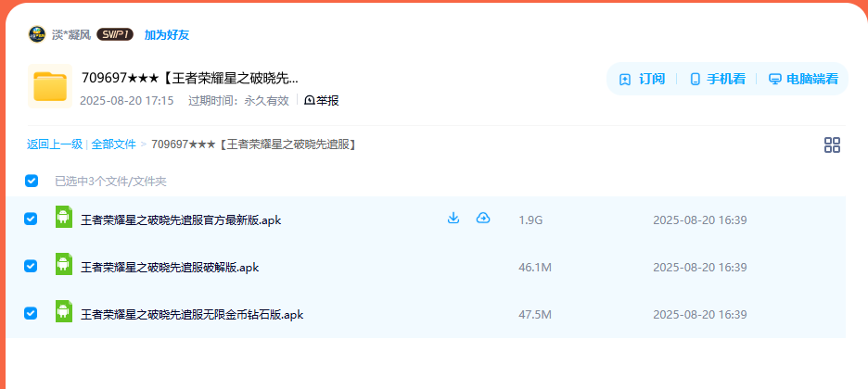Open 全部文件 breadcrumb link
The image size is (868, 389).
[113, 144]
